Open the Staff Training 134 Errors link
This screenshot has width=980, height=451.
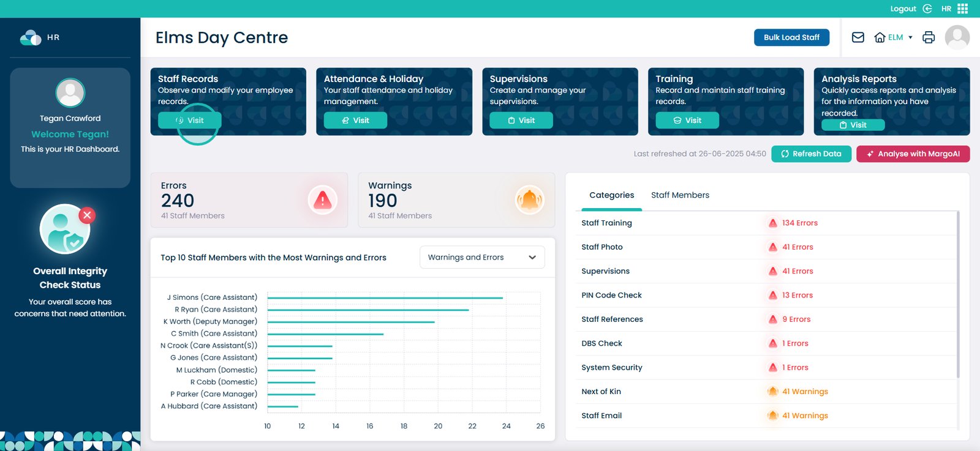799,223
